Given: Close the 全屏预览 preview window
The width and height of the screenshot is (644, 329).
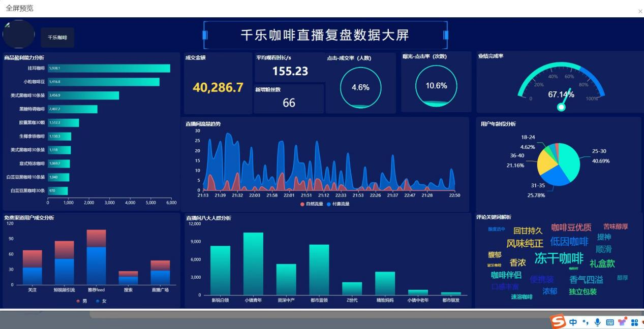Looking at the screenshot, I should [x=639, y=11].
